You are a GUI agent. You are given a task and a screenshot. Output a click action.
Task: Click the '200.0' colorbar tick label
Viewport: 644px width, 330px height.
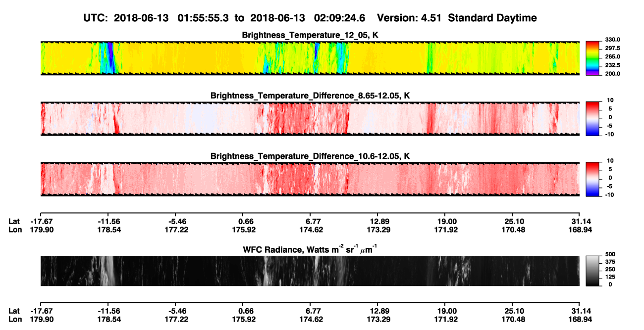613,73
